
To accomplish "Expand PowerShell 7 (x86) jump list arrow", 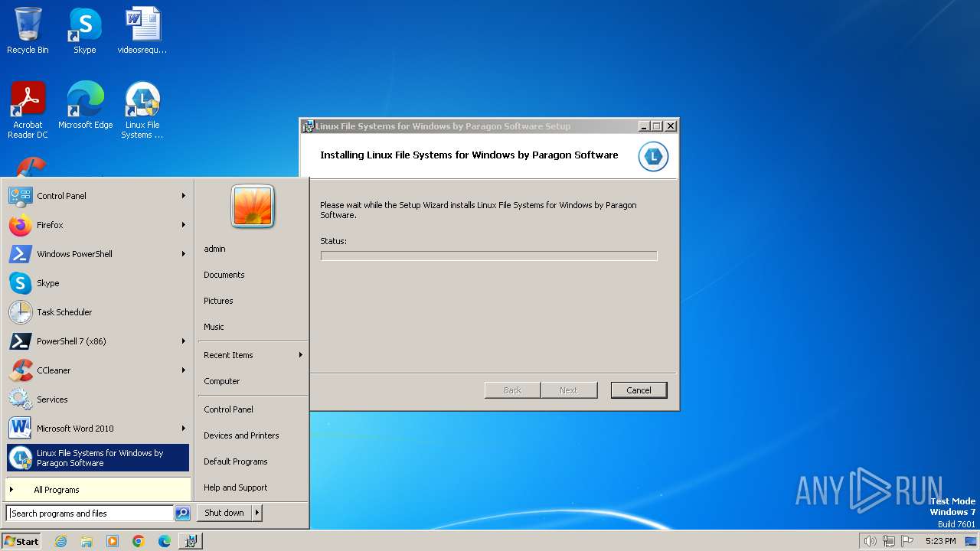I will [x=184, y=341].
